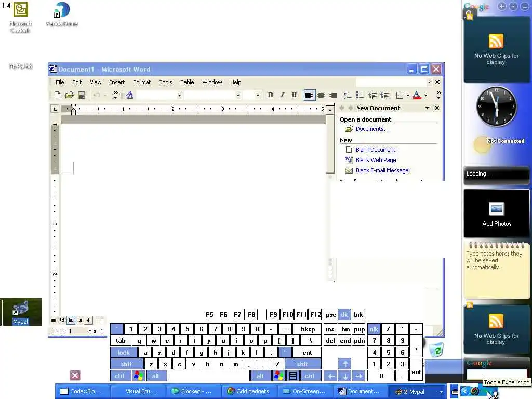
Task: Switch to Add gadgets taskbar button
Action: coord(249,391)
